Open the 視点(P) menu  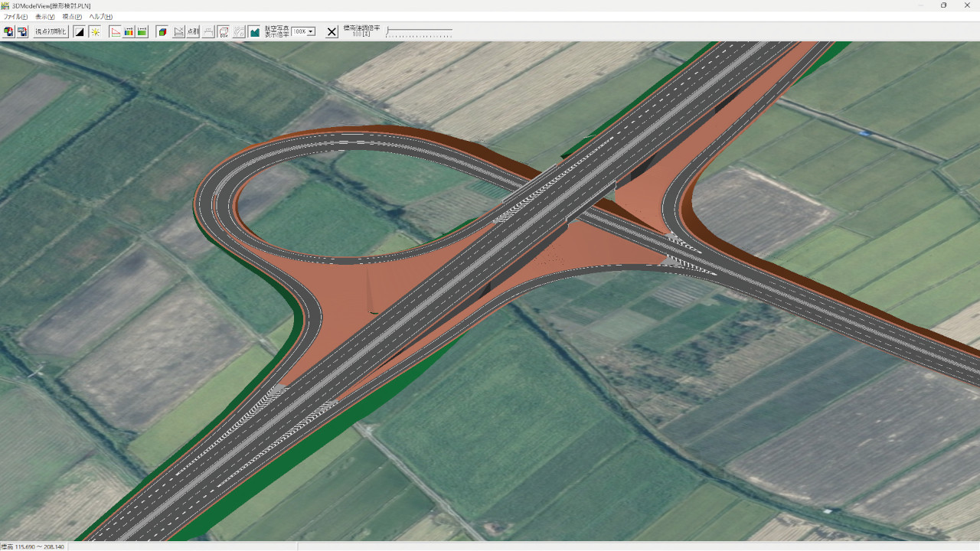72,17
